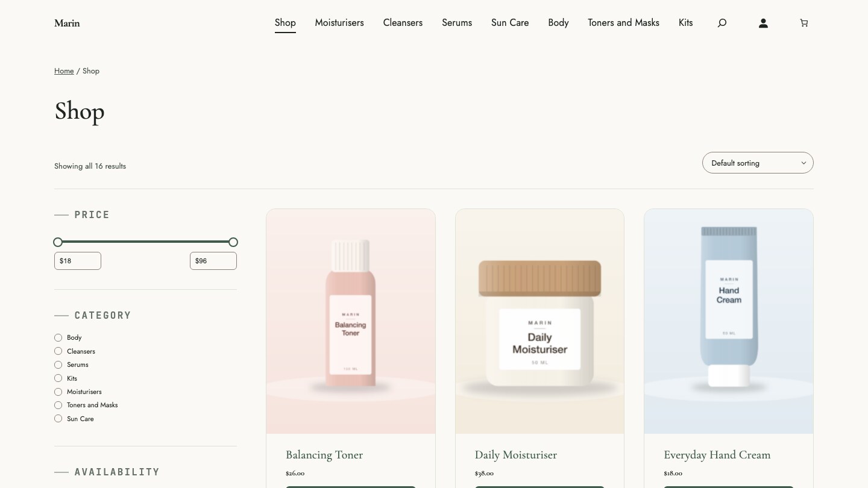Viewport: 868px width, 488px height.
Task: Select the Kits category radio button
Action: [x=58, y=378]
